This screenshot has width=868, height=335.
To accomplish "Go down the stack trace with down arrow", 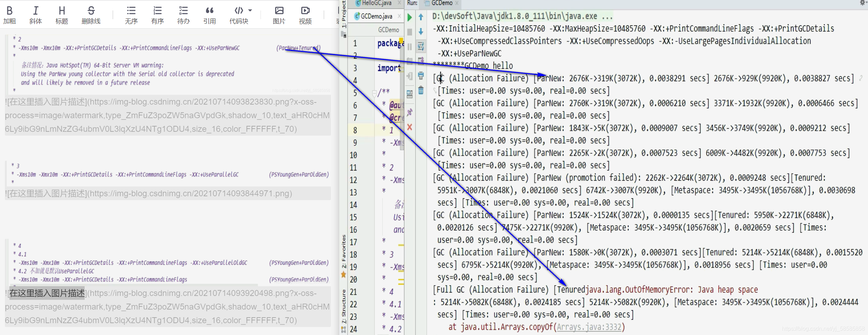I will pyautogui.click(x=421, y=32).
